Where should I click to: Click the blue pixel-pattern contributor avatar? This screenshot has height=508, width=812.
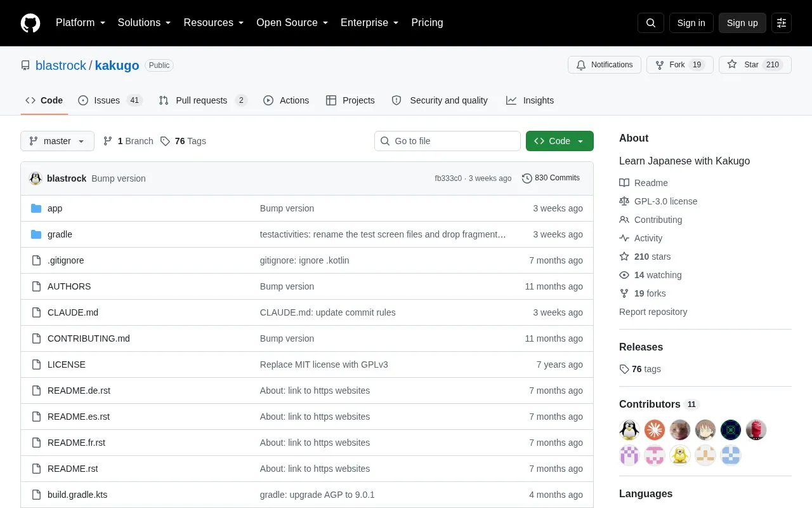pyautogui.click(x=731, y=455)
